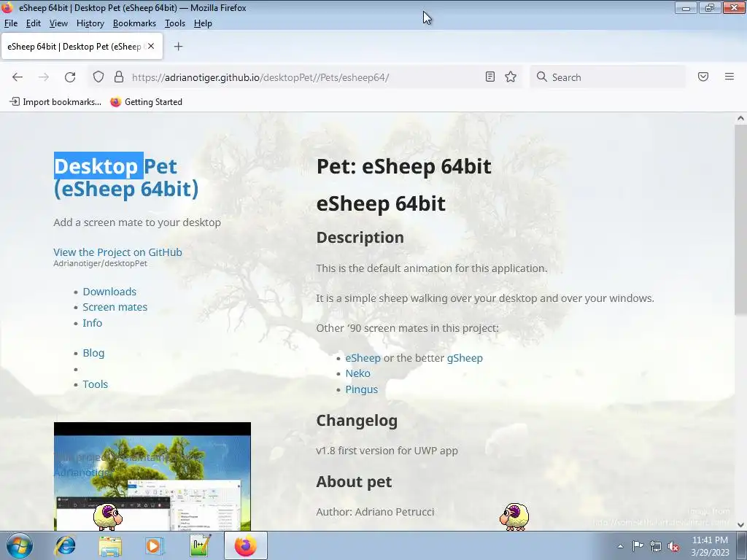Click the Search box in toolbar
747x560 pixels.
[608, 77]
